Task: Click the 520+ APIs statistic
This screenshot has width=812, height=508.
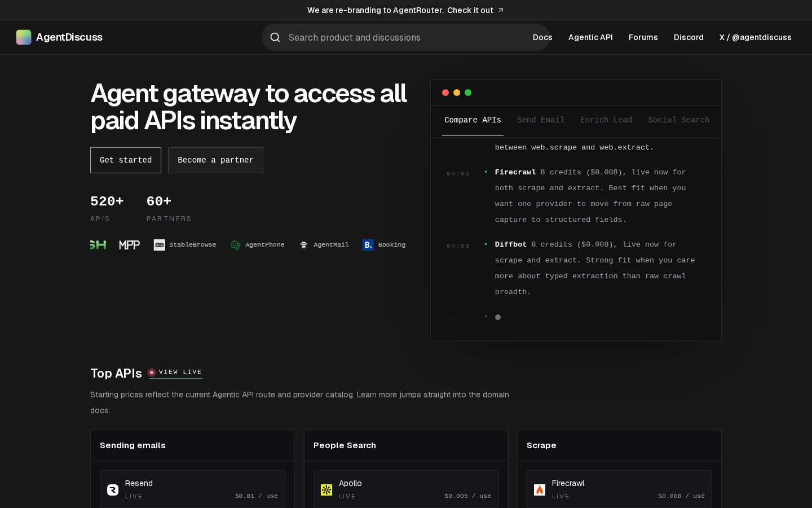Action: click(x=107, y=208)
